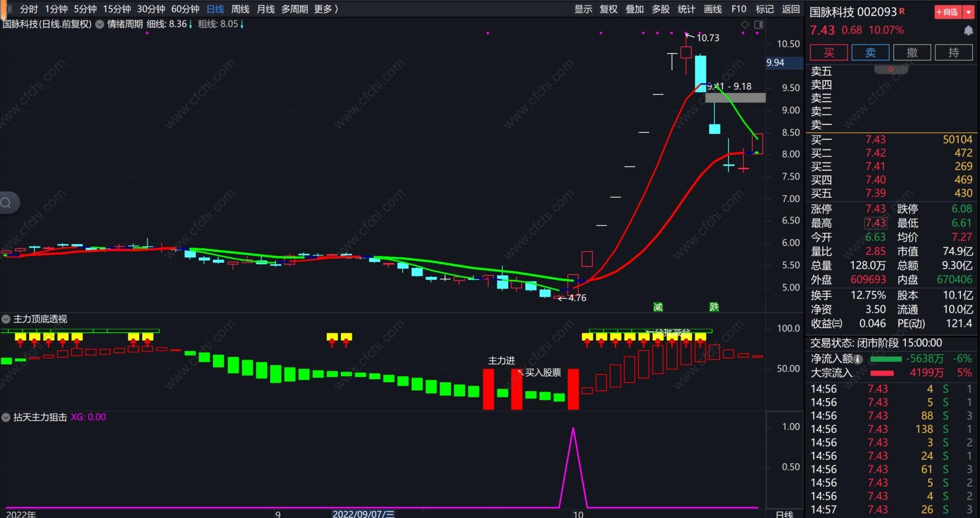Click the 14:57 trade row with volume 26
980x518 pixels.
click(892, 510)
